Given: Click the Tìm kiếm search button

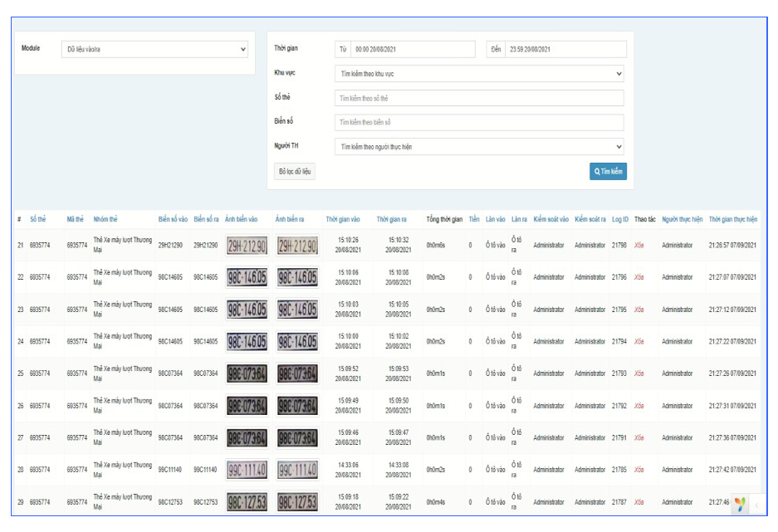Looking at the screenshot, I should [607, 172].
